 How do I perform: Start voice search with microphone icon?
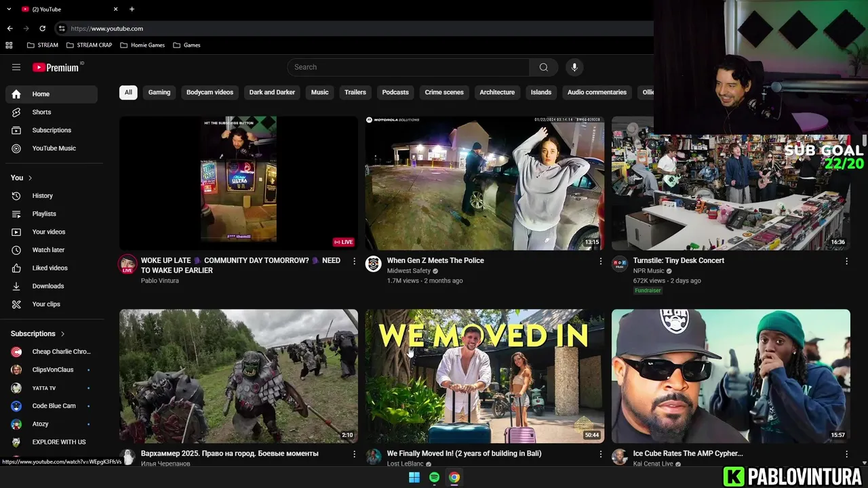(574, 67)
